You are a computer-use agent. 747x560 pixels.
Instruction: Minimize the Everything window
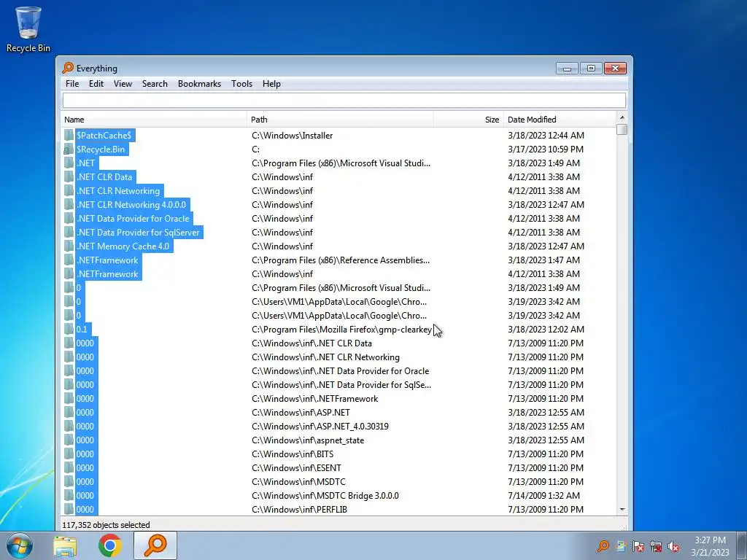pyautogui.click(x=567, y=69)
